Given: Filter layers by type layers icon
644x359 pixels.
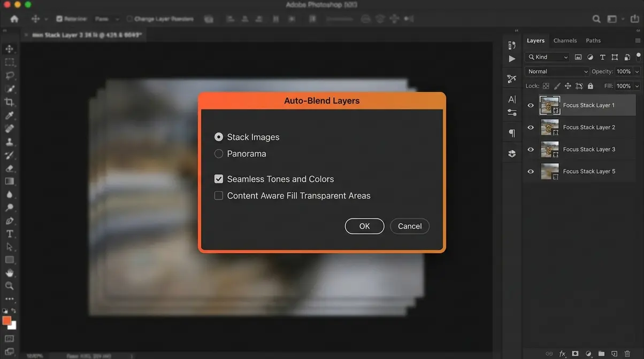Looking at the screenshot, I should [x=602, y=57].
